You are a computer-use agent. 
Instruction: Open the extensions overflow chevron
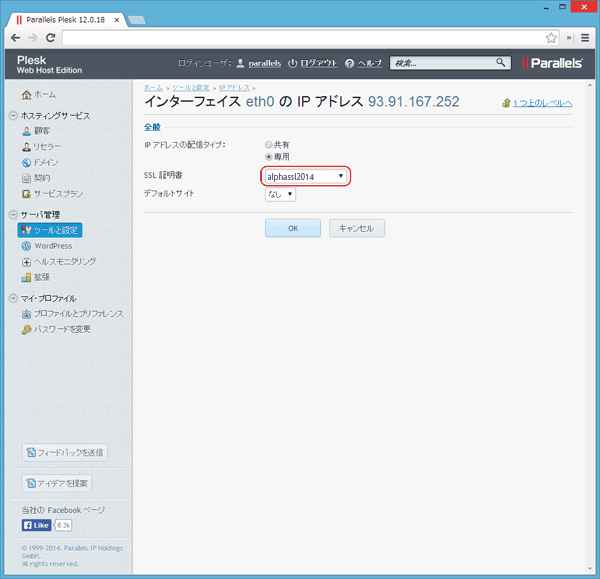point(569,38)
